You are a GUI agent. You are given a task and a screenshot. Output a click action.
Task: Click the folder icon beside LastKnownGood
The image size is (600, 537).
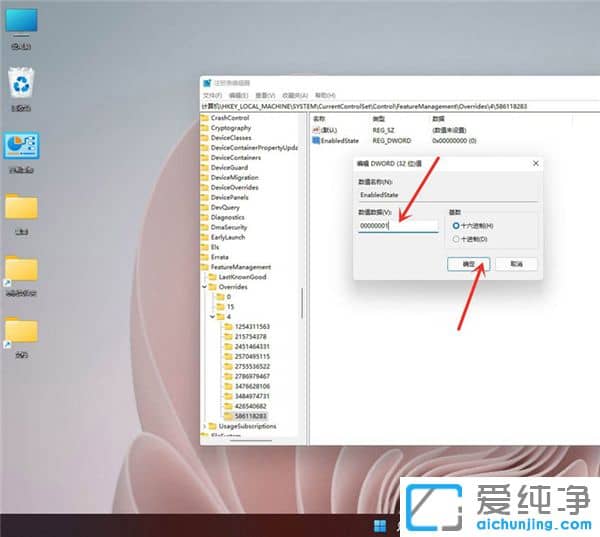[x=212, y=277]
